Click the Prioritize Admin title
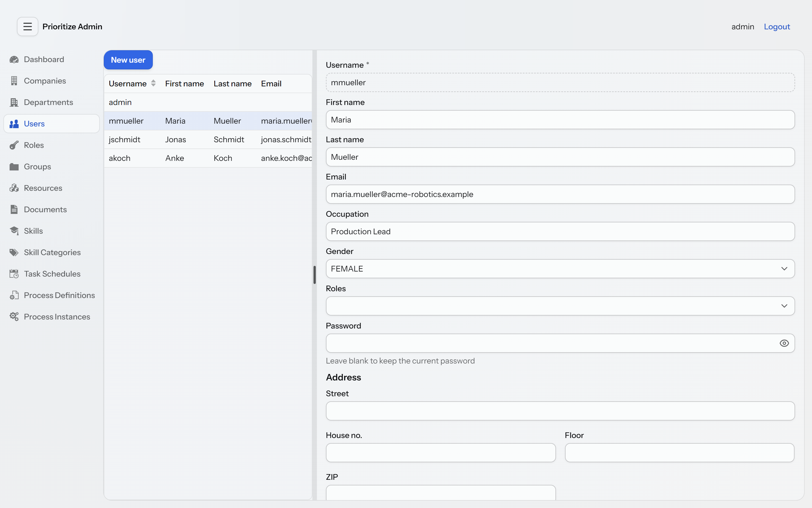 pos(72,27)
